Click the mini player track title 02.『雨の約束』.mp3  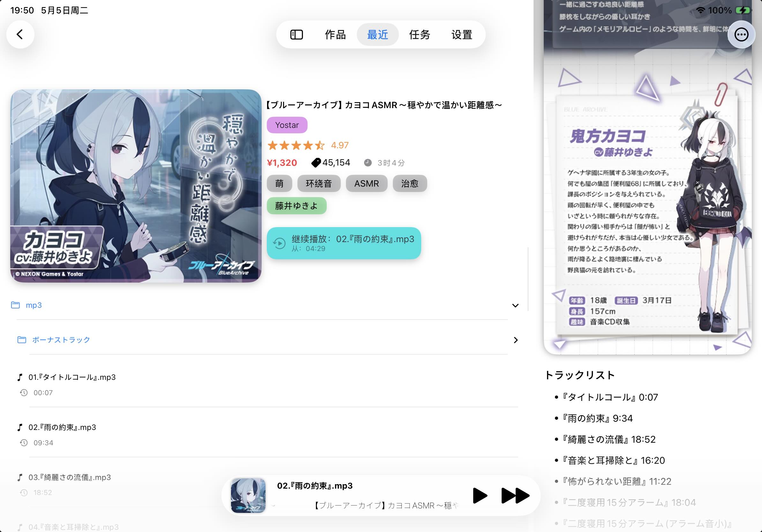315,486
